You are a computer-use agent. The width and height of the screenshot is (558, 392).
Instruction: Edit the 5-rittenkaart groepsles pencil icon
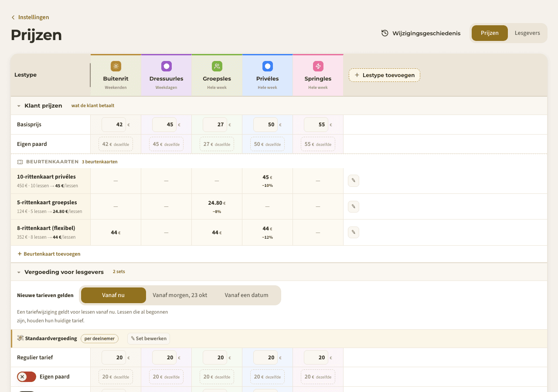pyautogui.click(x=354, y=206)
